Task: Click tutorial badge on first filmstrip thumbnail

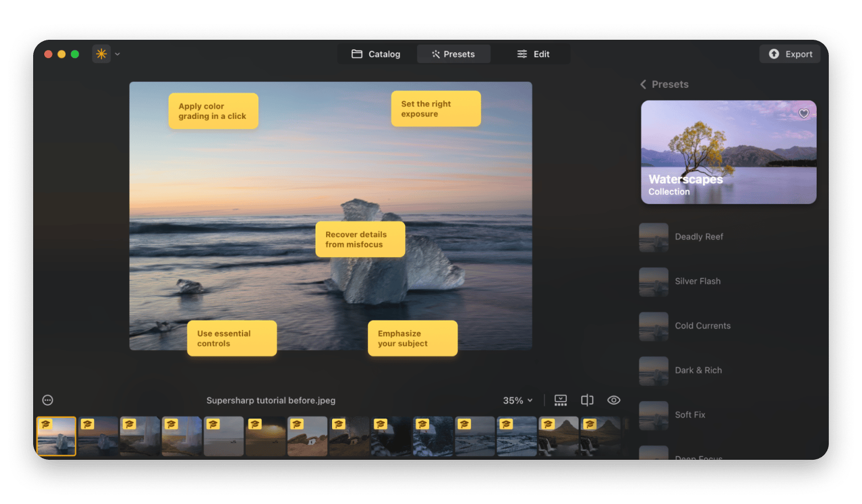Action: (x=46, y=424)
